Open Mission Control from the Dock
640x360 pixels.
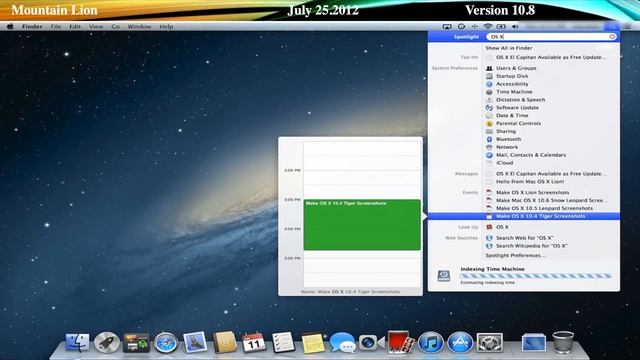click(136, 342)
